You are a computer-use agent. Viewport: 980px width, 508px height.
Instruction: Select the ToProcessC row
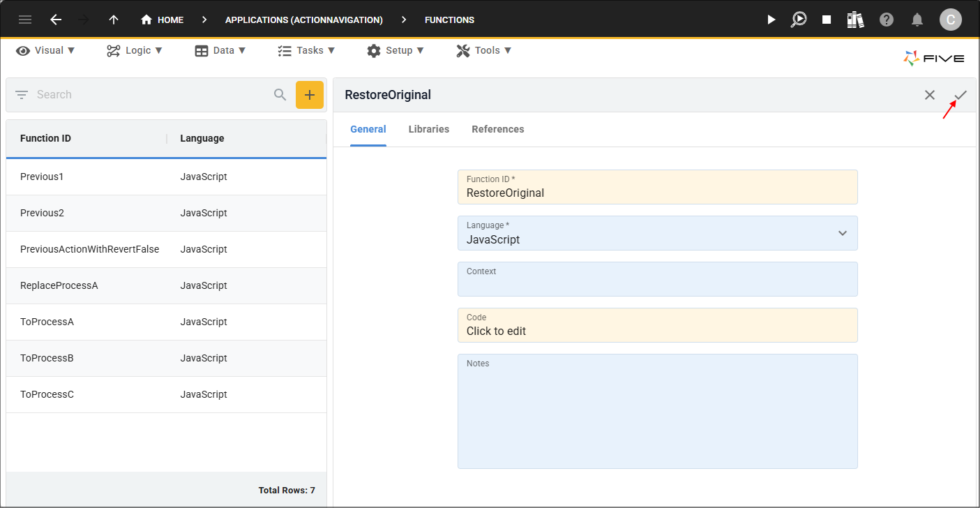click(166, 395)
